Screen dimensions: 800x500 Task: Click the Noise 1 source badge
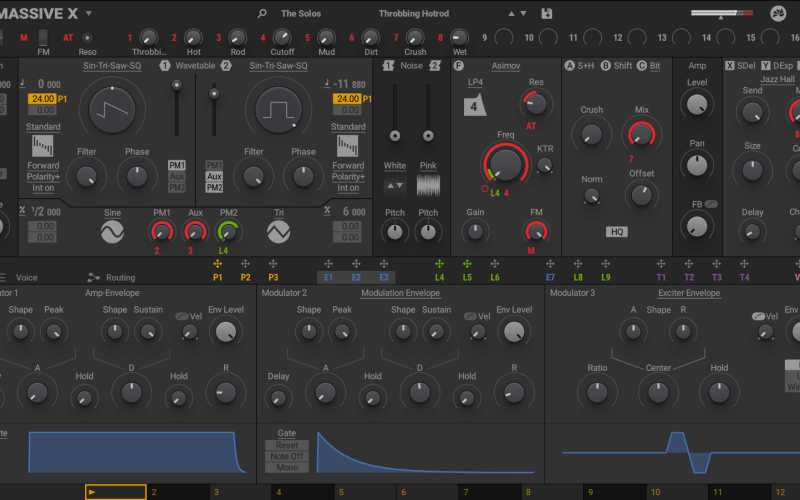click(388, 66)
